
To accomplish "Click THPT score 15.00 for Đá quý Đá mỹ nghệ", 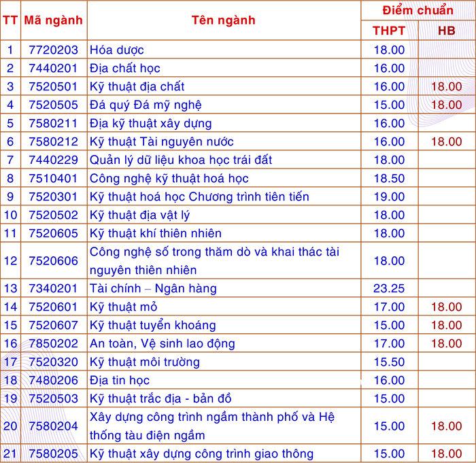I will click(389, 105).
